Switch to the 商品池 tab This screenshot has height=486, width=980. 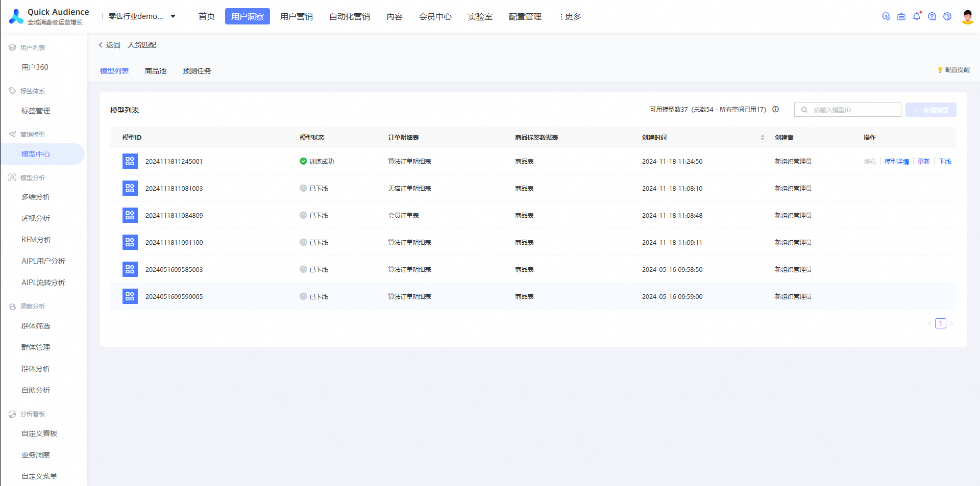click(x=156, y=71)
